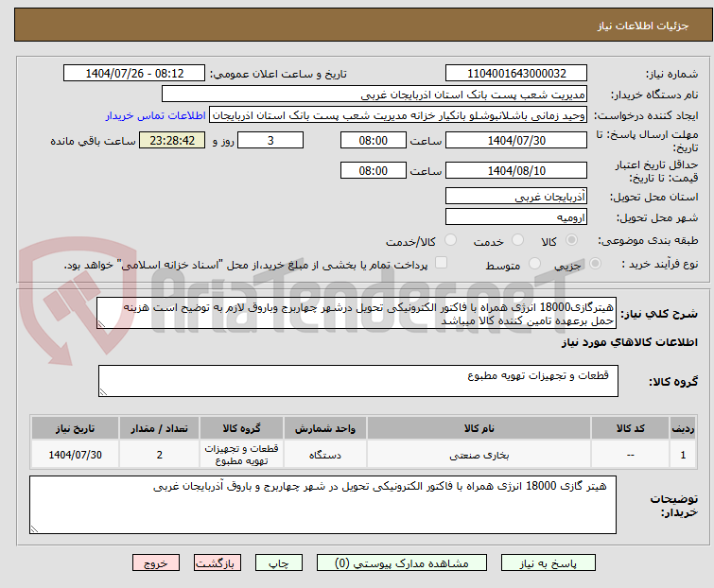Click the دستگاه unit cell
The height and width of the screenshot is (588, 714).
[325, 455]
